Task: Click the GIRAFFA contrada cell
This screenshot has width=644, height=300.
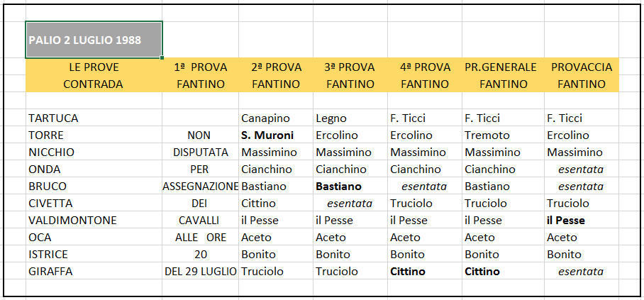Action: [x=94, y=271]
